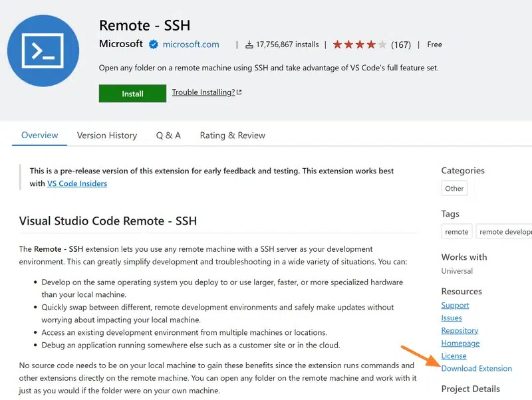Visit the Issues link
This screenshot has height=400, width=532.
coord(452,318)
